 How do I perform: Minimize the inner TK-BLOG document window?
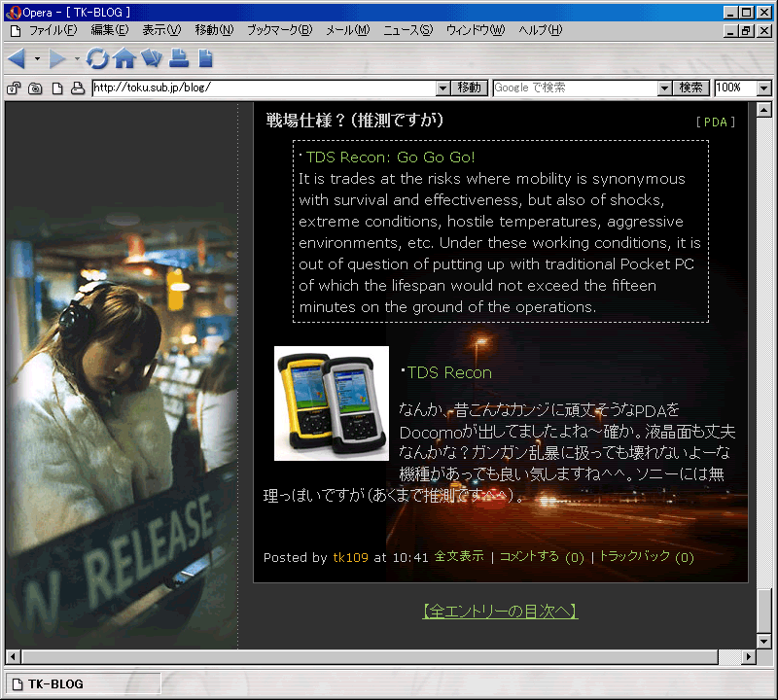(730, 31)
